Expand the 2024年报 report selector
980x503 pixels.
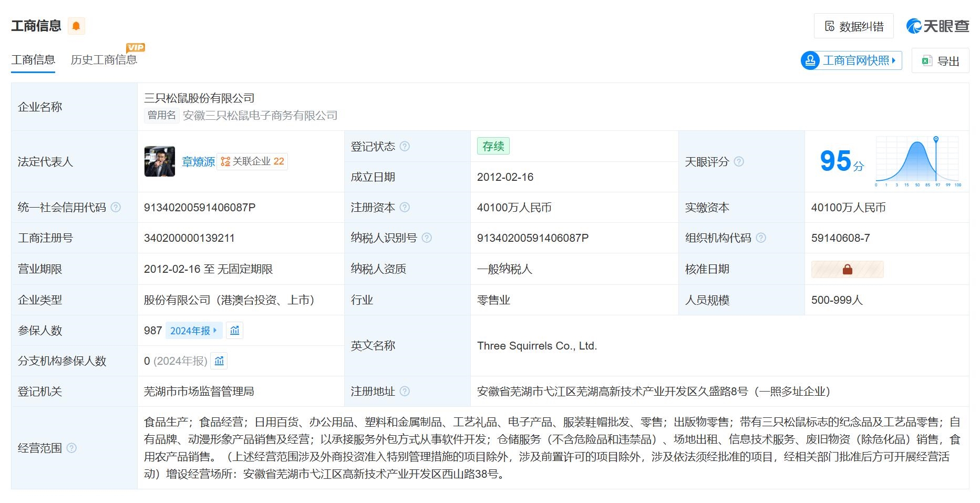(193, 331)
